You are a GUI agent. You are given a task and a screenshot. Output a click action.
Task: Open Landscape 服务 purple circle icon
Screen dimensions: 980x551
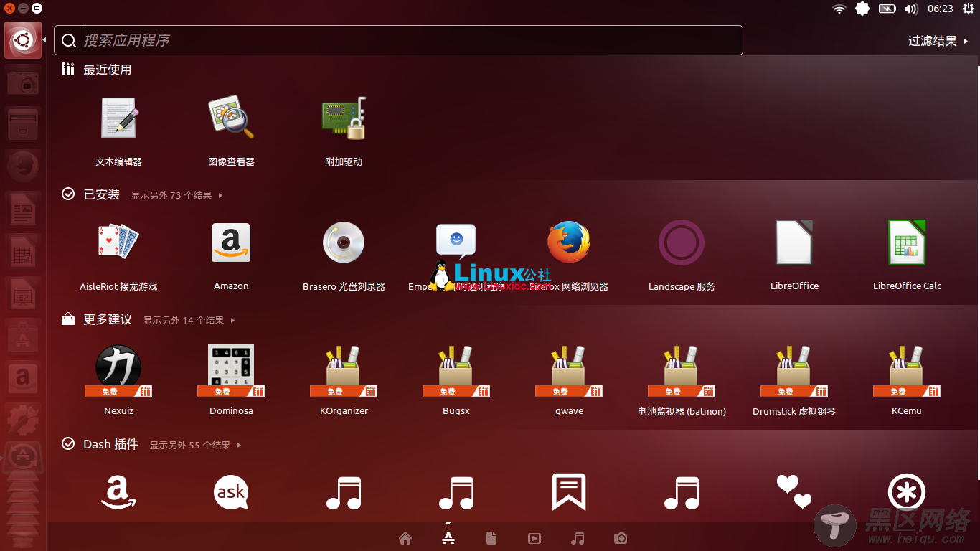pos(682,242)
